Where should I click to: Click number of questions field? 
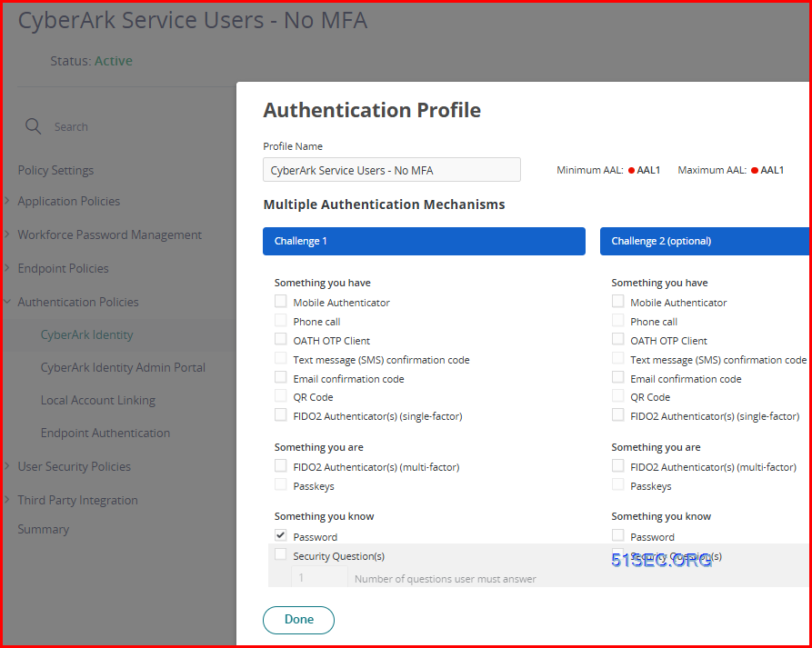319,576
